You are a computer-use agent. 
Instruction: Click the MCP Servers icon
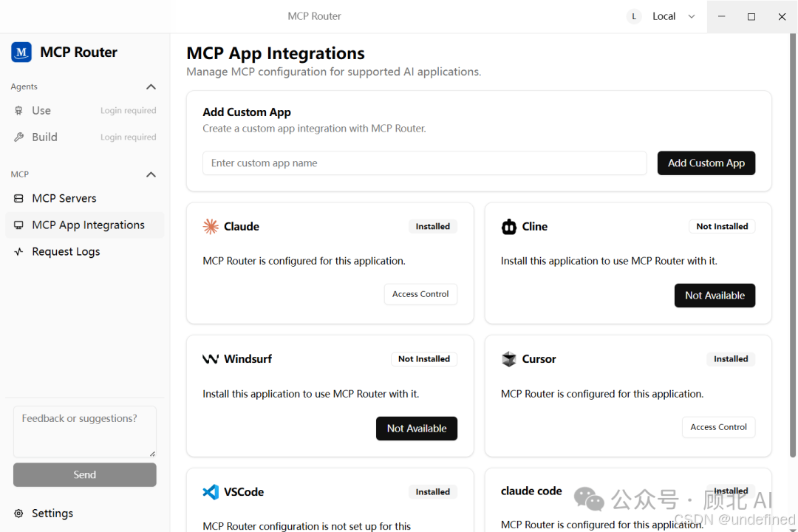coord(18,199)
